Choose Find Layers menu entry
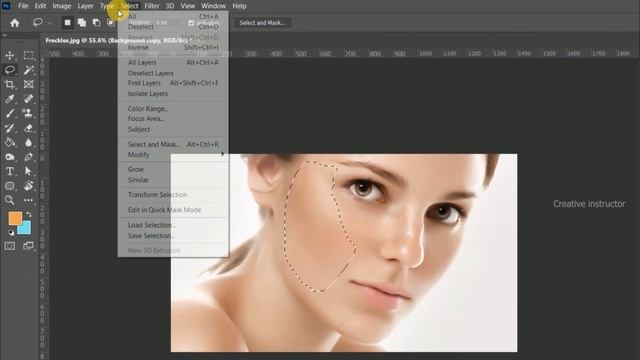This screenshot has width=640, height=360. point(173,83)
